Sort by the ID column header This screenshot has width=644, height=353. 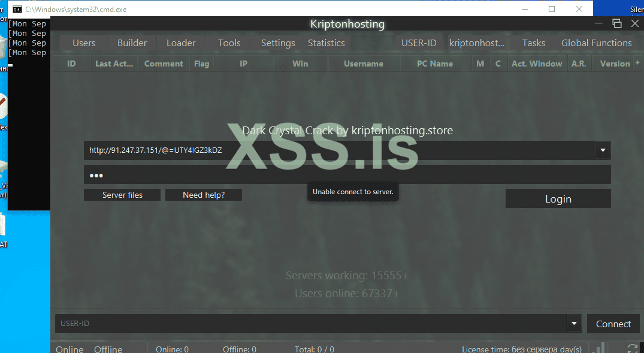[x=71, y=64]
